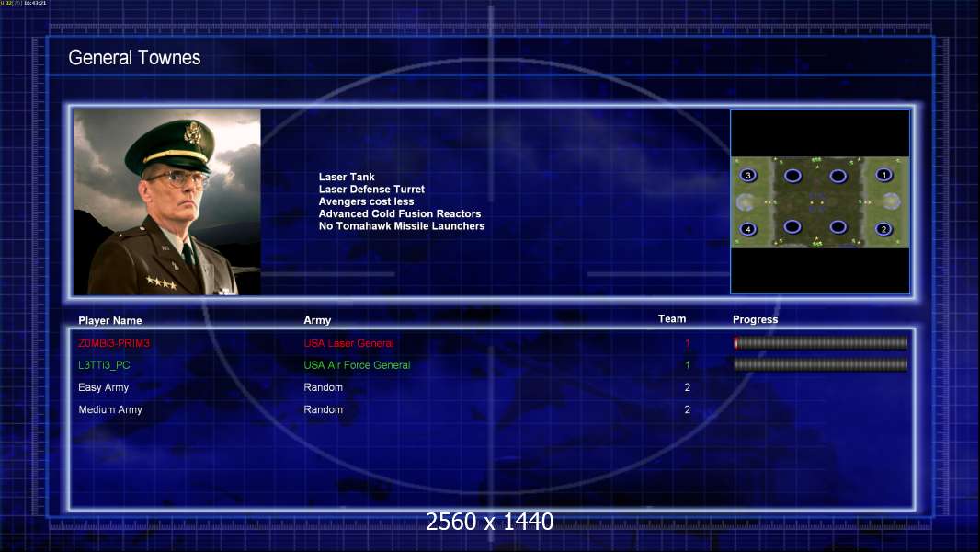Image resolution: width=980 pixels, height=552 pixels.
Task: Click team number in Easy Army row
Action: point(687,387)
